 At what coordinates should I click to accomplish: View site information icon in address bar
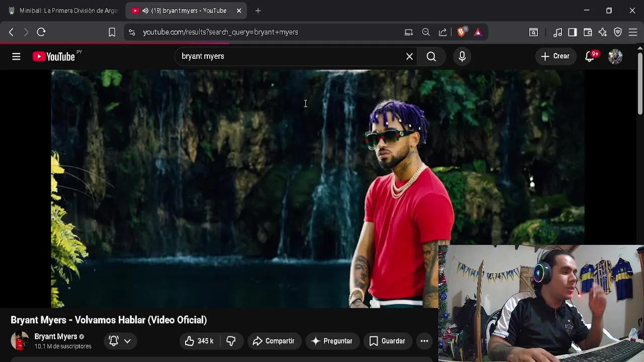(x=132, y=32)
